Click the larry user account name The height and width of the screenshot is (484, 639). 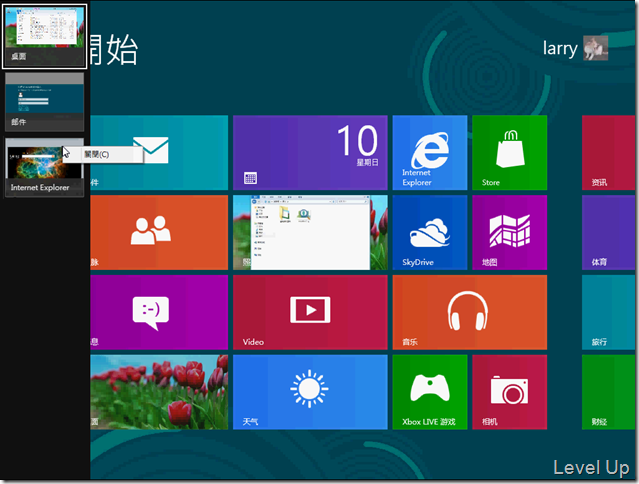coord(560,48)
